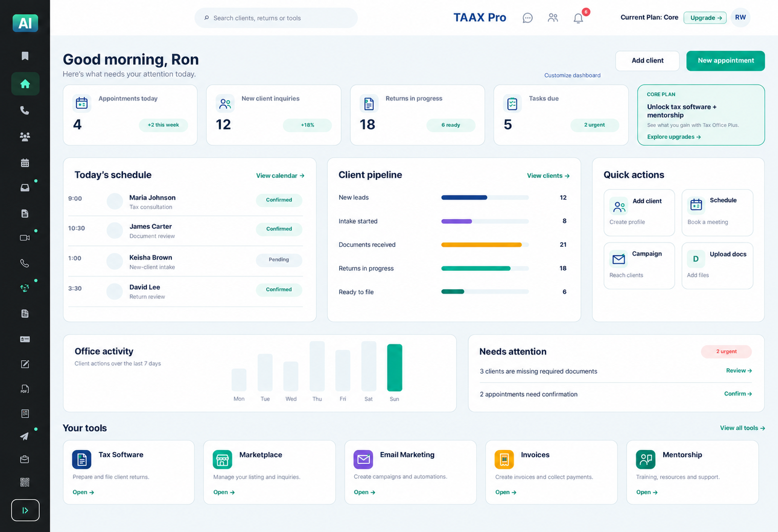The height and width of the screenshot is (532, 778).
Task: Click the Ready to file progress bar
Action: pyautogui.click(x=485, y=291)
